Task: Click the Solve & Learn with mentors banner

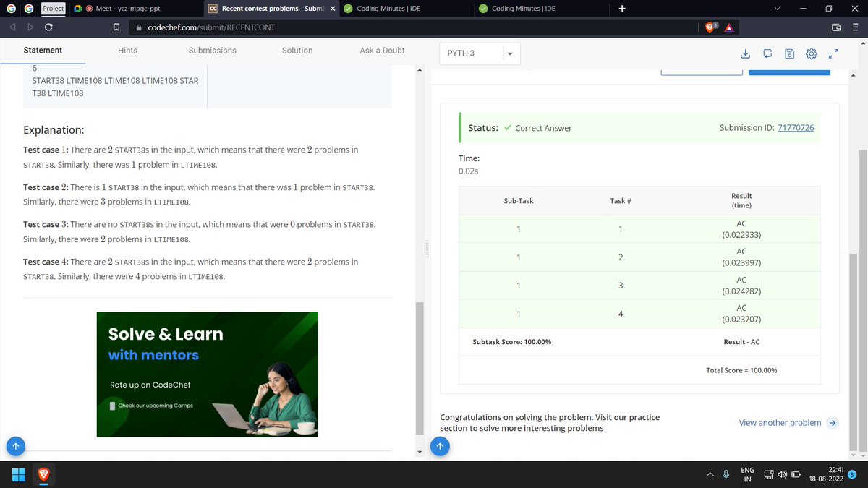Action: [x=208, y=374]
